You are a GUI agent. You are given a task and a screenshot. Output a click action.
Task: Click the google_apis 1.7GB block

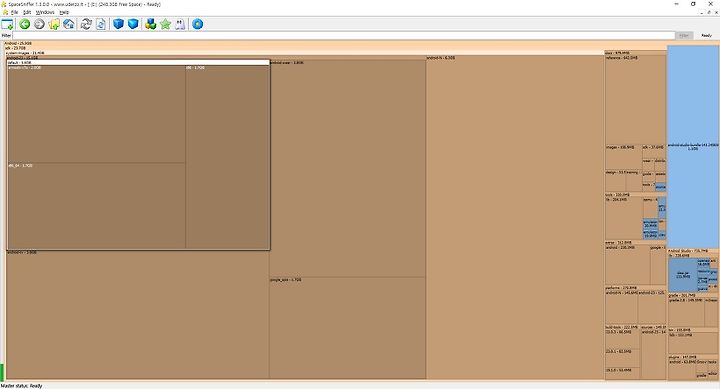pos(347,328)
